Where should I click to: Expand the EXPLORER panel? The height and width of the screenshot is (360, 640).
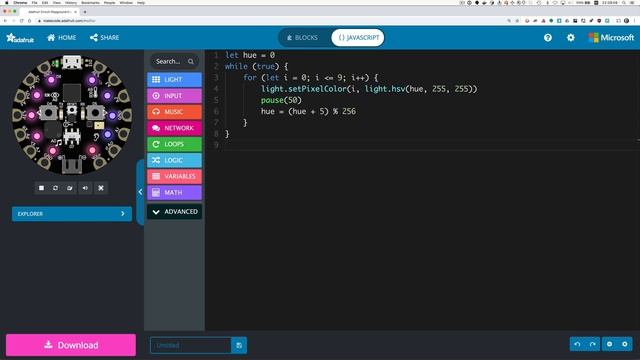coord(72,214)
